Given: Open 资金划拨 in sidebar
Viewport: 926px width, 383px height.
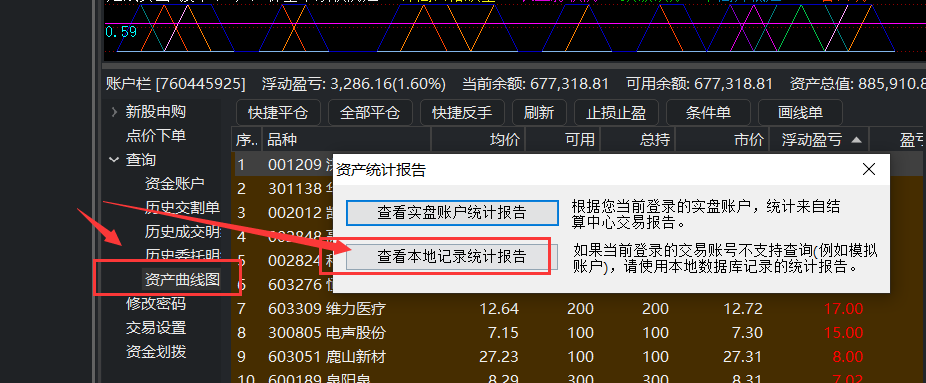Looking at the screenshot, I should coord(156,352).
